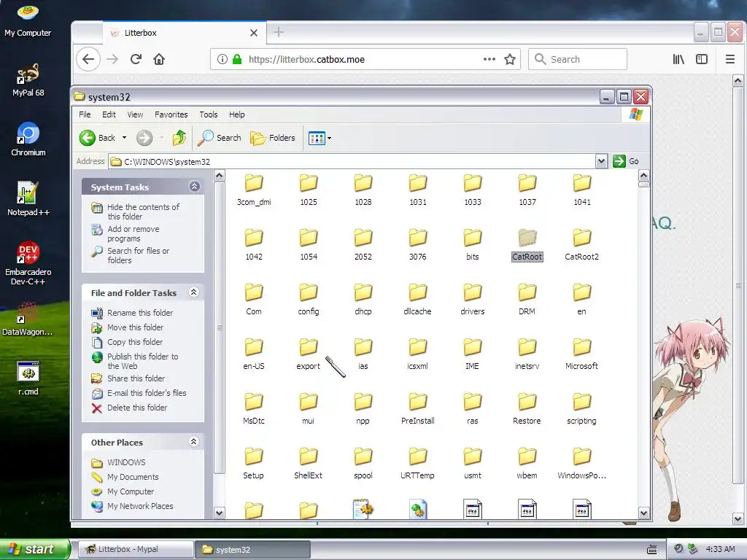Click the browser reload icon
The height and width of the screenshot is (560, 747).
[136, 59]
